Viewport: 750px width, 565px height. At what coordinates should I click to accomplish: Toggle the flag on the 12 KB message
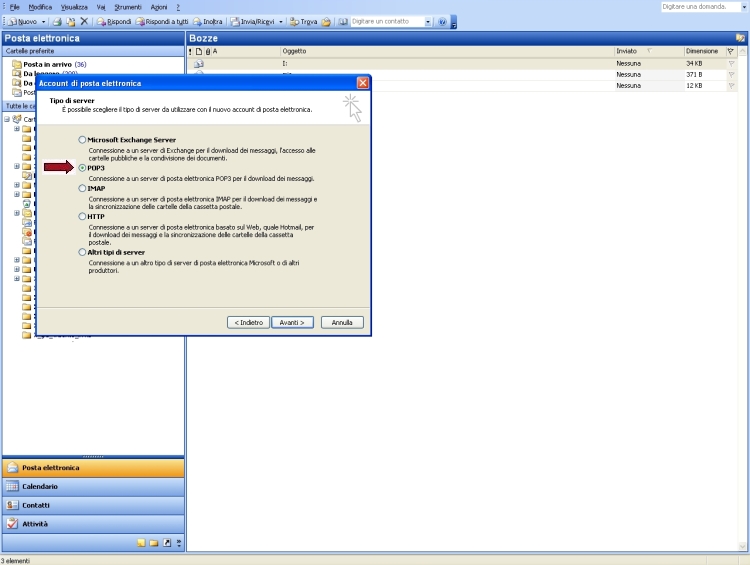(x=731, y=86)
